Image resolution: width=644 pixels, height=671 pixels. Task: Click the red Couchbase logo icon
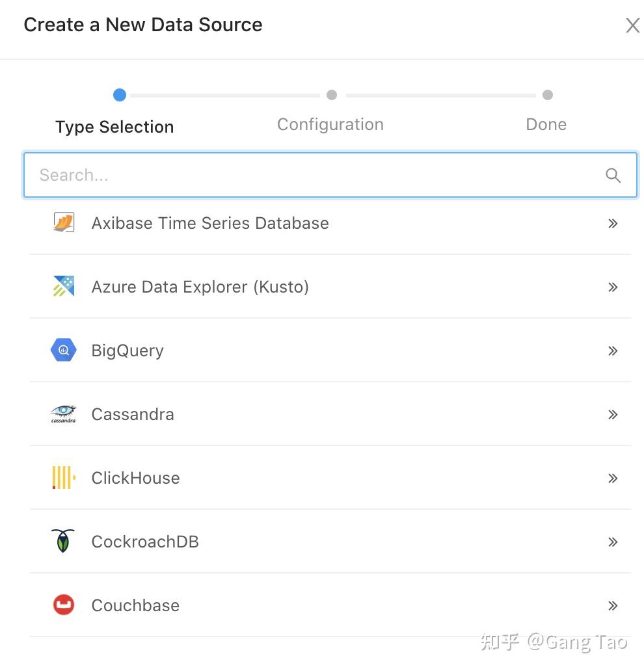pyautogui.click(x=64, y=605)
